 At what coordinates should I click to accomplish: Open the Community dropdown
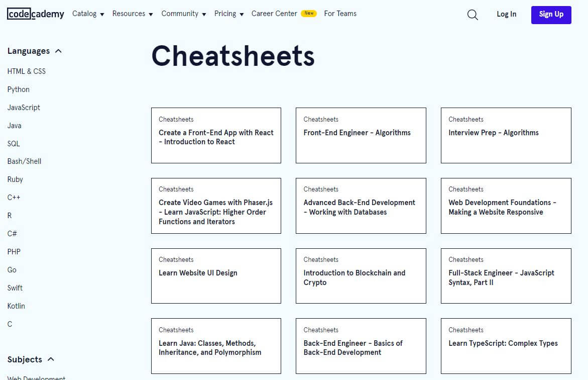183,14
